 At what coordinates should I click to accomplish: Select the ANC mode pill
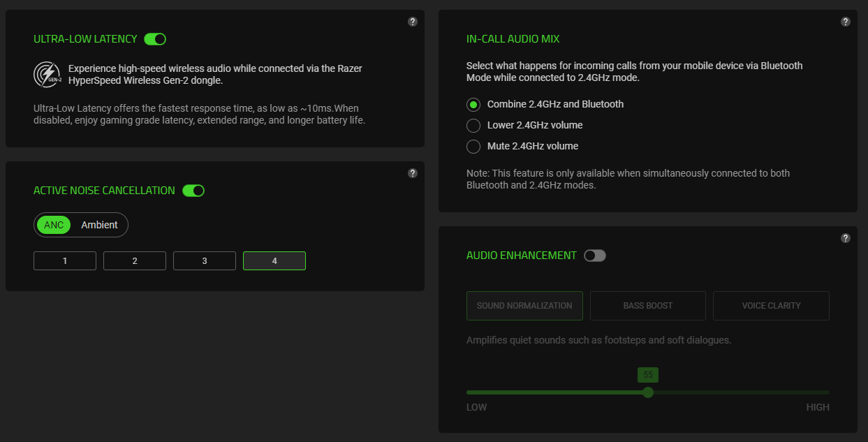tap(54, 225)
